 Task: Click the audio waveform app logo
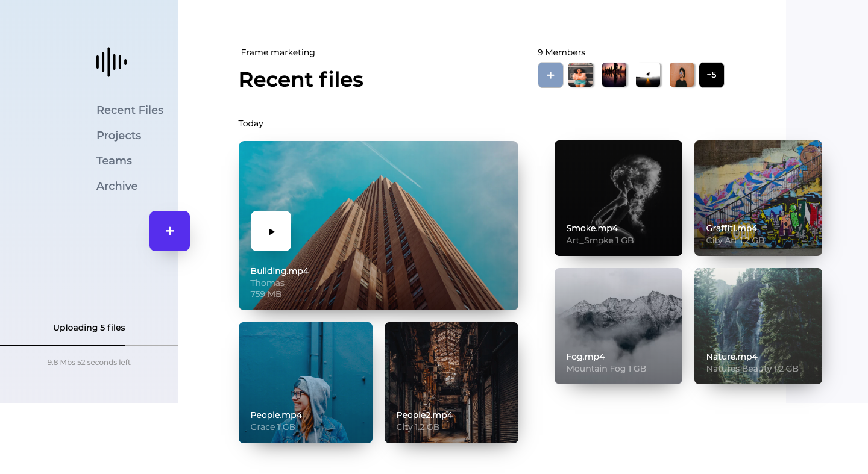[110, 61]
